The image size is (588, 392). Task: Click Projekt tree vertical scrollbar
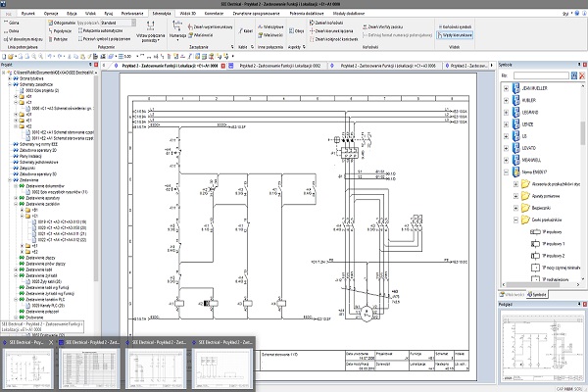click(96, 176)
